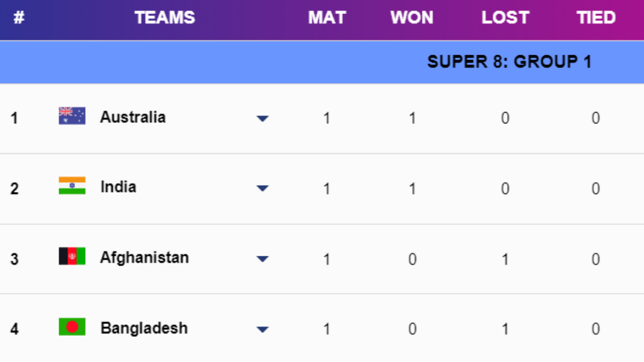Expand the Australia row details
The image size is (644, 362).
(x=262, y=119)
